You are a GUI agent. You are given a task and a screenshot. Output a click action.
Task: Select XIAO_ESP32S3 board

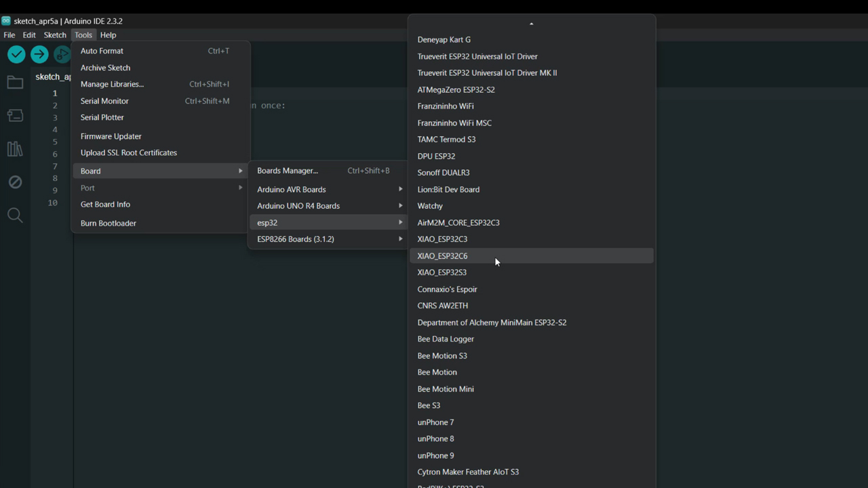point(532,272)
